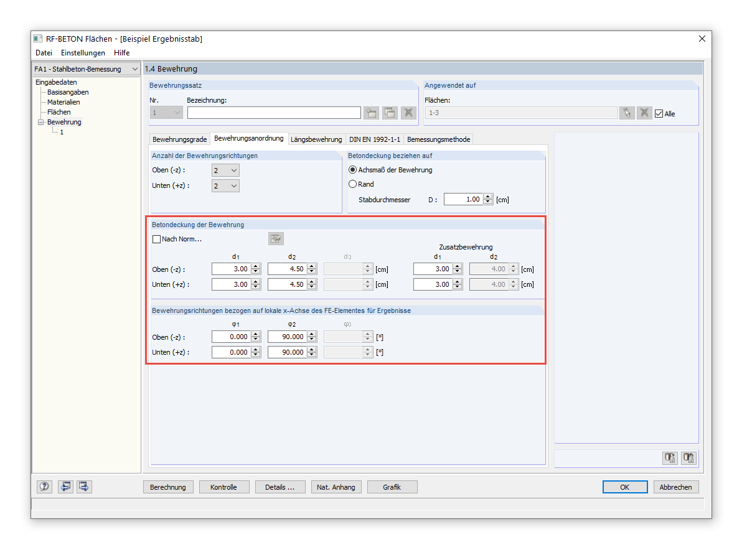Switch to the Bemessungsmethode tab

click(x=438, y=139)
